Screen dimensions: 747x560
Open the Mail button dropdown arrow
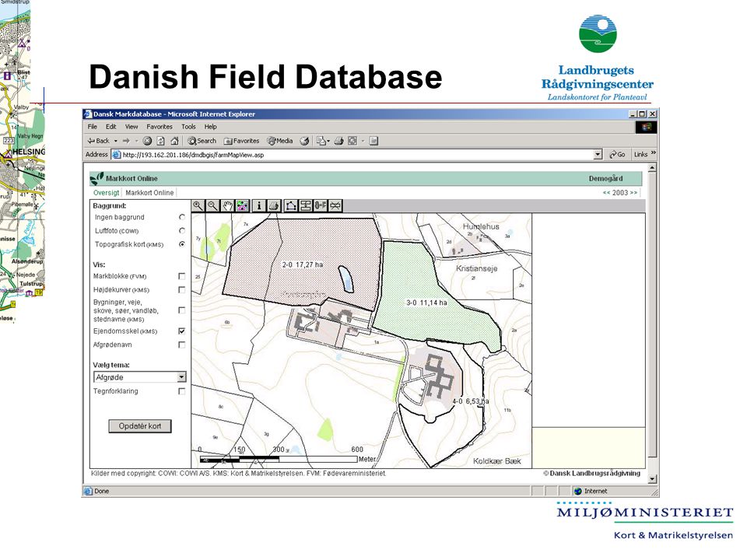click(328, 141)
